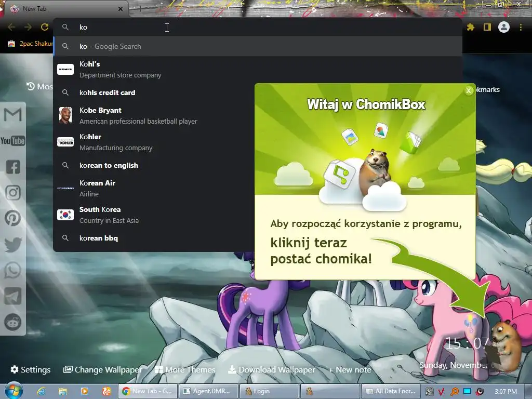532x399 pixels.
Task: Select the 'kohls credit card' suggestion
Action: [x=154, y=92]
